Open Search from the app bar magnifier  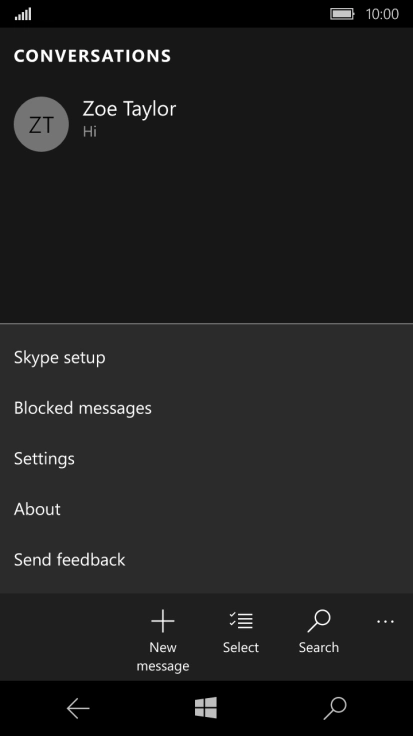click(319, 621)
